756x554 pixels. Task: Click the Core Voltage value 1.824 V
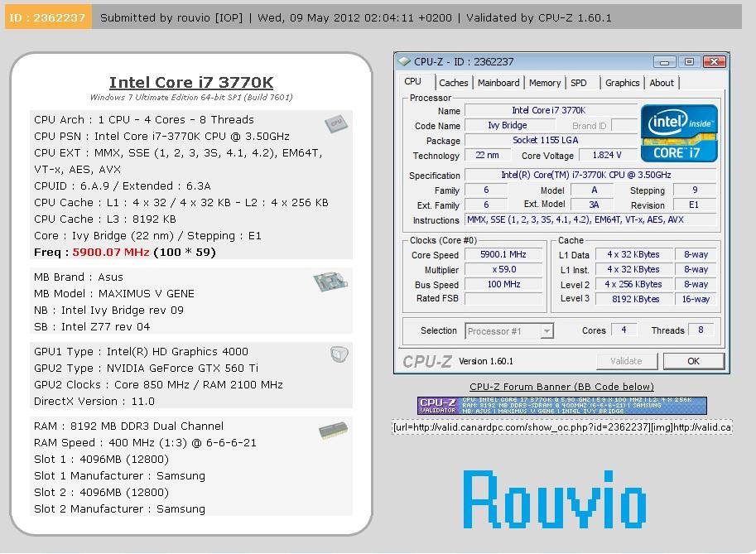tap(606, 155)
